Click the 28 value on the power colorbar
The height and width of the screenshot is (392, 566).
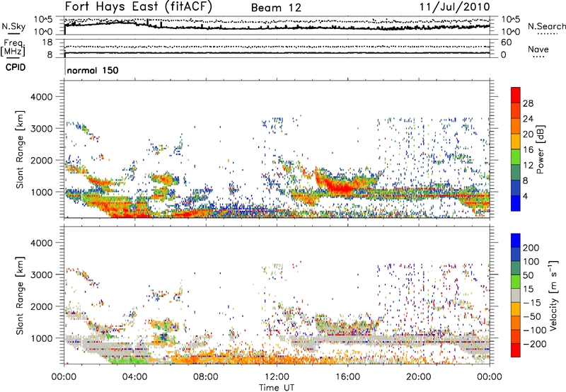point(528,103)
